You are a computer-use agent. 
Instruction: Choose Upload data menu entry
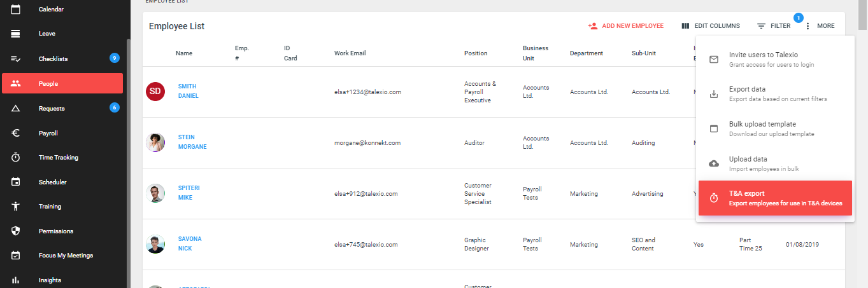click(774, 163)
